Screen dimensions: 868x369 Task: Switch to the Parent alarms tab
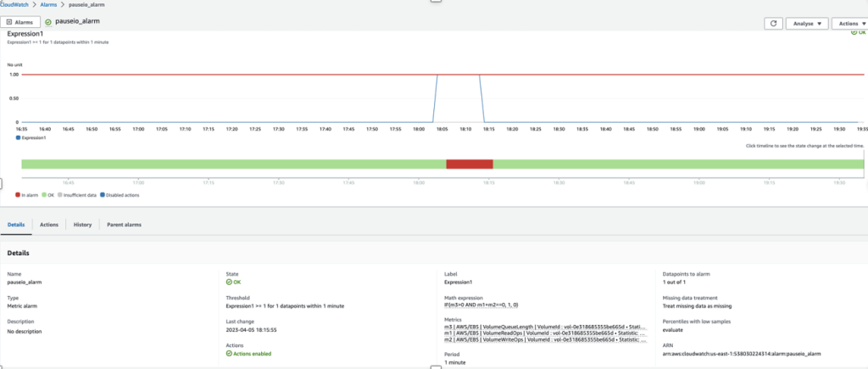point(124,225)
